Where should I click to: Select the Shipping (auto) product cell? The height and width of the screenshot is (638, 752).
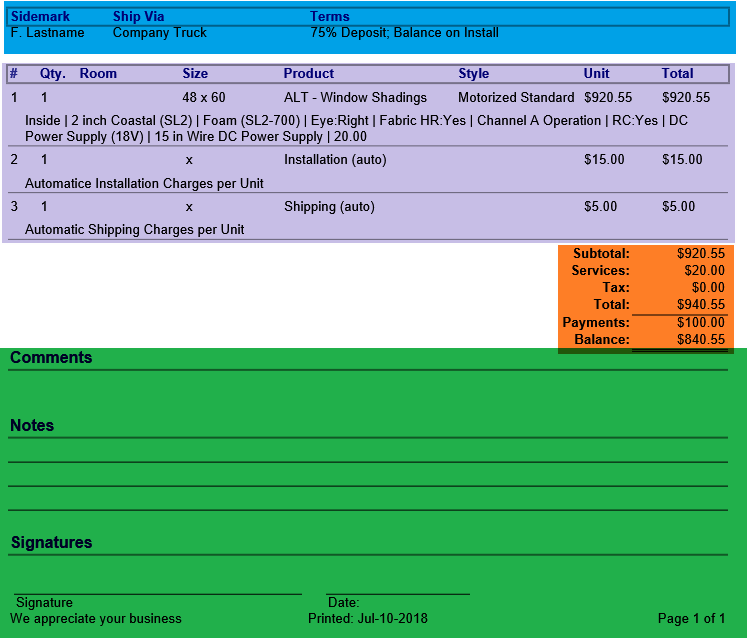tap(329, 207)
